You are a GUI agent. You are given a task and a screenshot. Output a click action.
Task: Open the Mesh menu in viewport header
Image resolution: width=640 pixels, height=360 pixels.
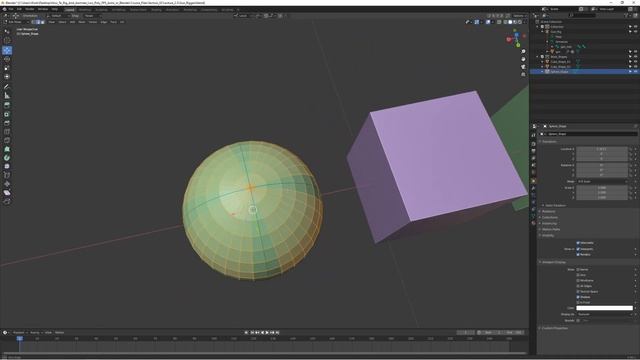[x=82, y=22]
